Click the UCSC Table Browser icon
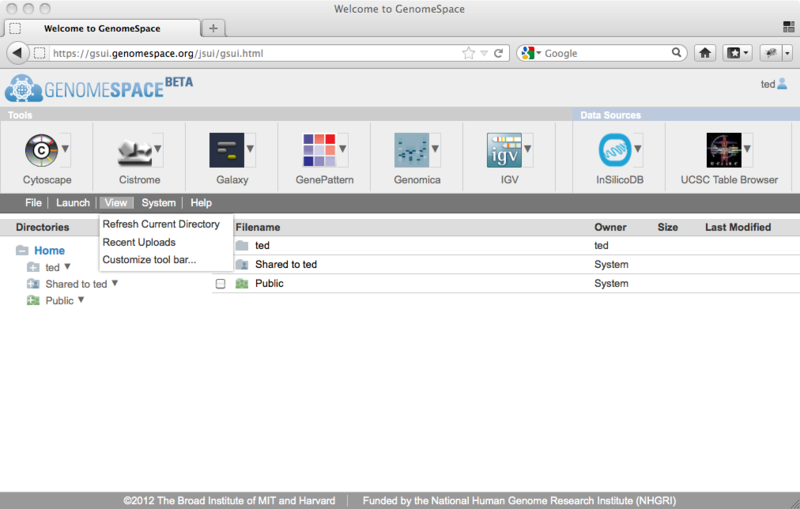This screenshot has width=800, height=509. click(723, 150)
